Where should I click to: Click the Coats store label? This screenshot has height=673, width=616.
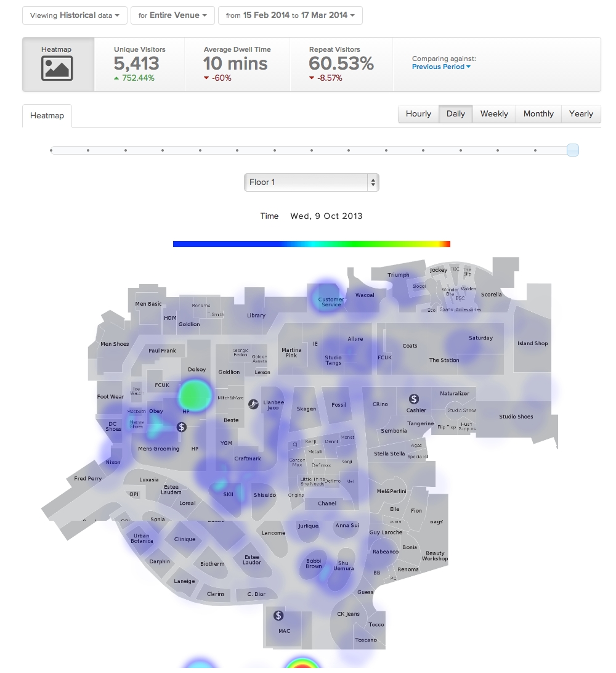(410, 346)
